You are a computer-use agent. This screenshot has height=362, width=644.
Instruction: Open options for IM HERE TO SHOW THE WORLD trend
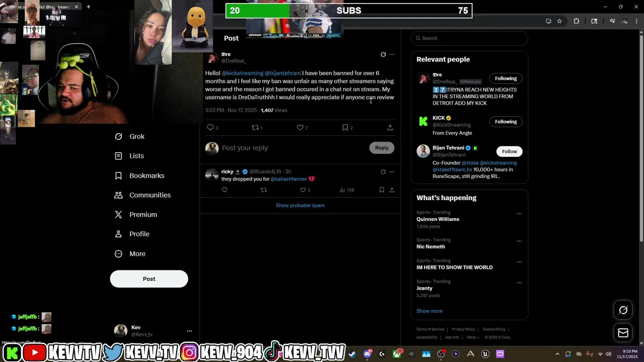click(x=519, y=262)
